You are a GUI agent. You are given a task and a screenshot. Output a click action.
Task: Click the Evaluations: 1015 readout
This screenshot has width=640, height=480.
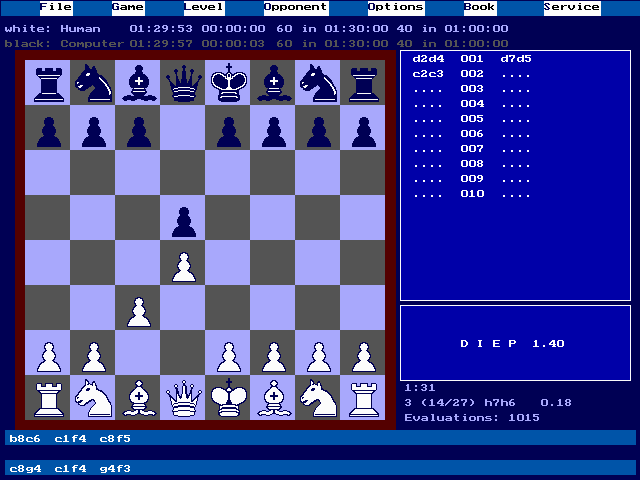coord(472,418)
